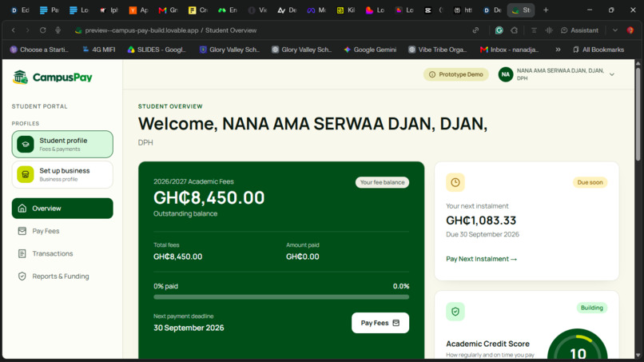Click the credit score gauge showing 10
Screen dimensions: 644x362
578,344
